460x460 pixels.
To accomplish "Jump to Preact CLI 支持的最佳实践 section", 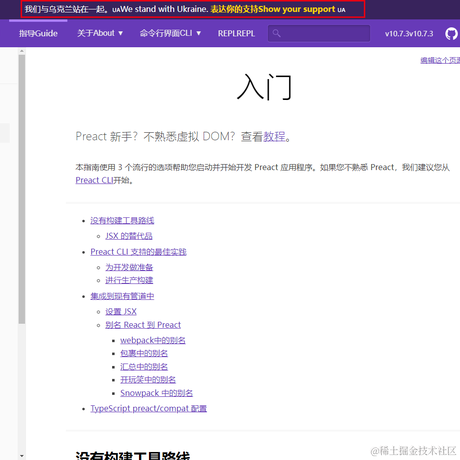I will tap(138, 252).
